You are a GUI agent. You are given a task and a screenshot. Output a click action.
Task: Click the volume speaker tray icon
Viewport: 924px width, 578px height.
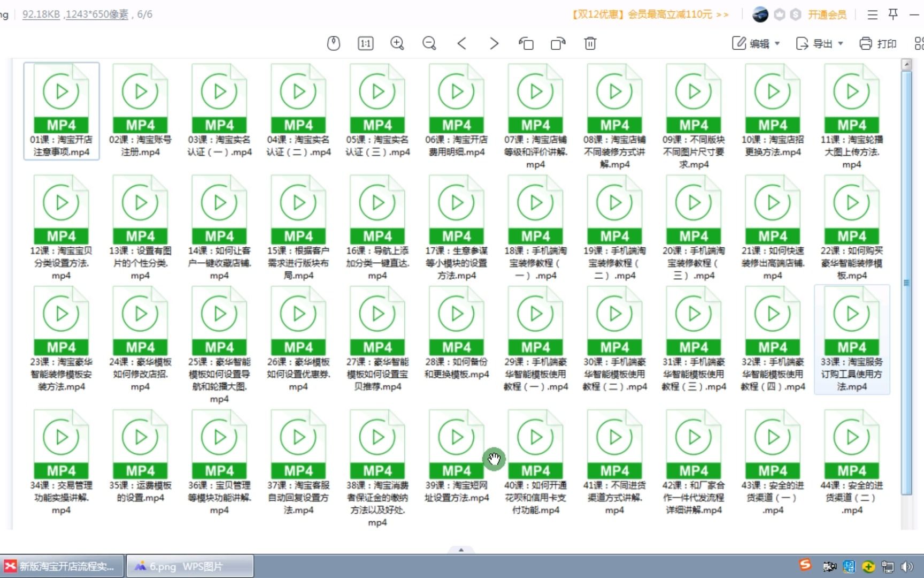907,566
